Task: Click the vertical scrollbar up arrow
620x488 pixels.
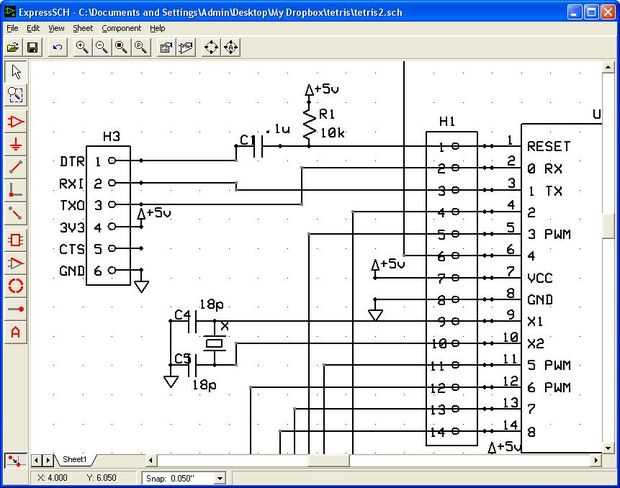Action: (x=608, y=68)
